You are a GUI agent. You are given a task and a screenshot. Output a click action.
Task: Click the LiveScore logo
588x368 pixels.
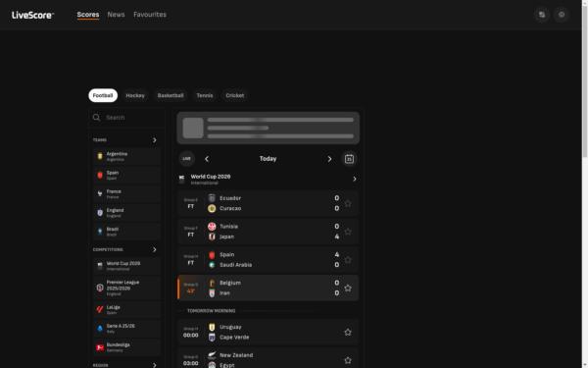click(32, 15)
